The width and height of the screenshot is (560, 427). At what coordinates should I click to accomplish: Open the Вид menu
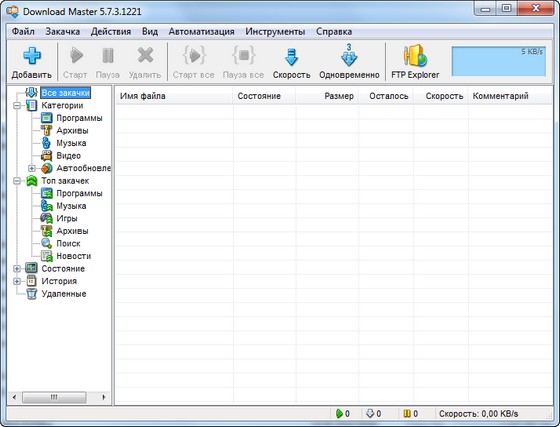click(x=150, y=31)
